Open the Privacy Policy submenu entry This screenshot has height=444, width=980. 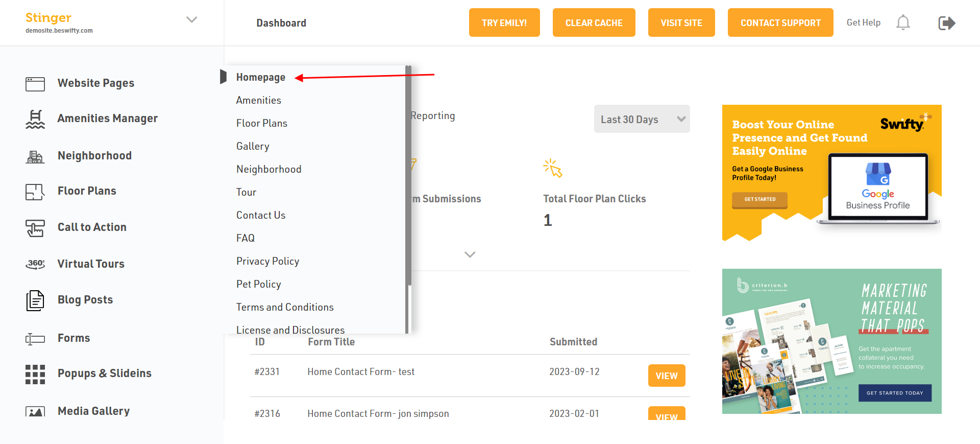(x=267, y=261)
